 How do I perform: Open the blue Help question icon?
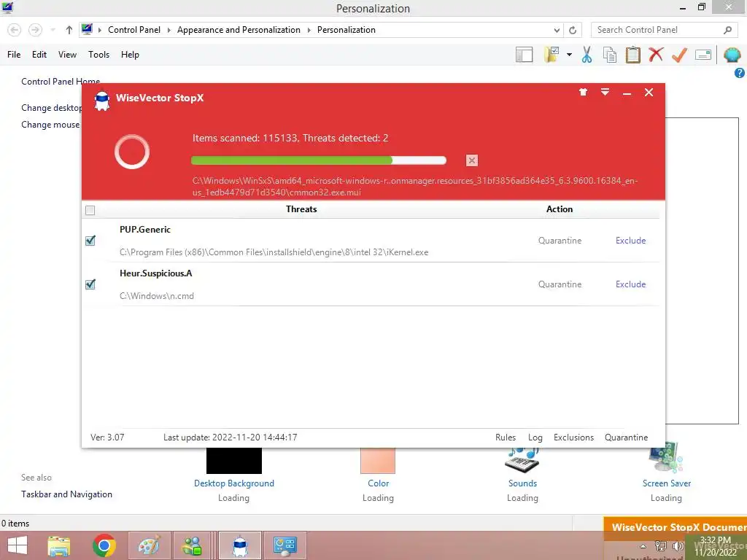click(x=740, y=73)
